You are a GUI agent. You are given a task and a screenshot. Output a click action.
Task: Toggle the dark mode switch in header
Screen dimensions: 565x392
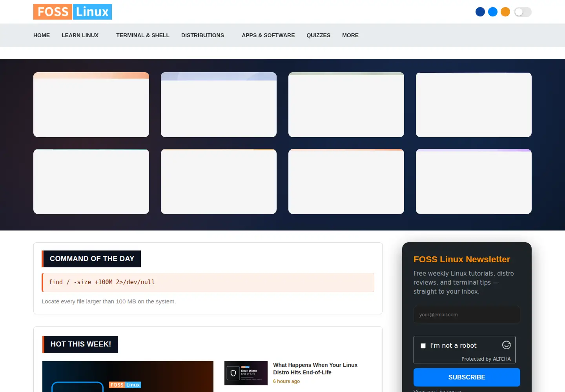(523, 12)
